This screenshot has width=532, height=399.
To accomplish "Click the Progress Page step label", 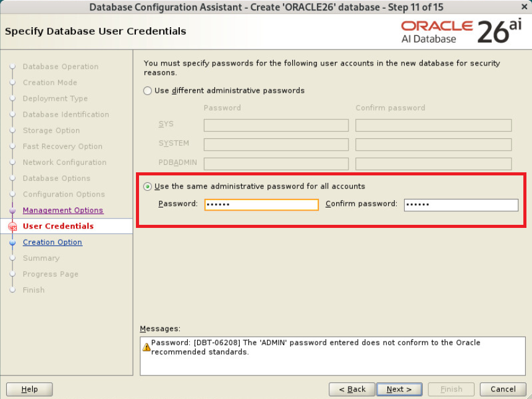I will click(51, 274).
